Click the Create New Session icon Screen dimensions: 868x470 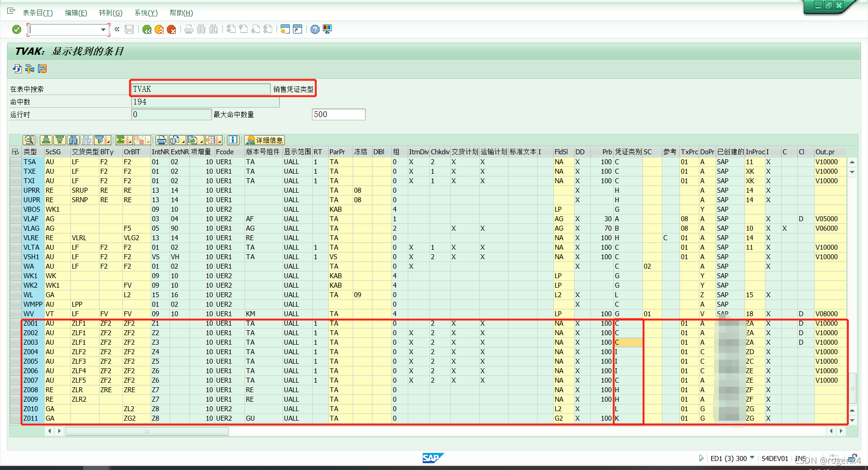285,29
